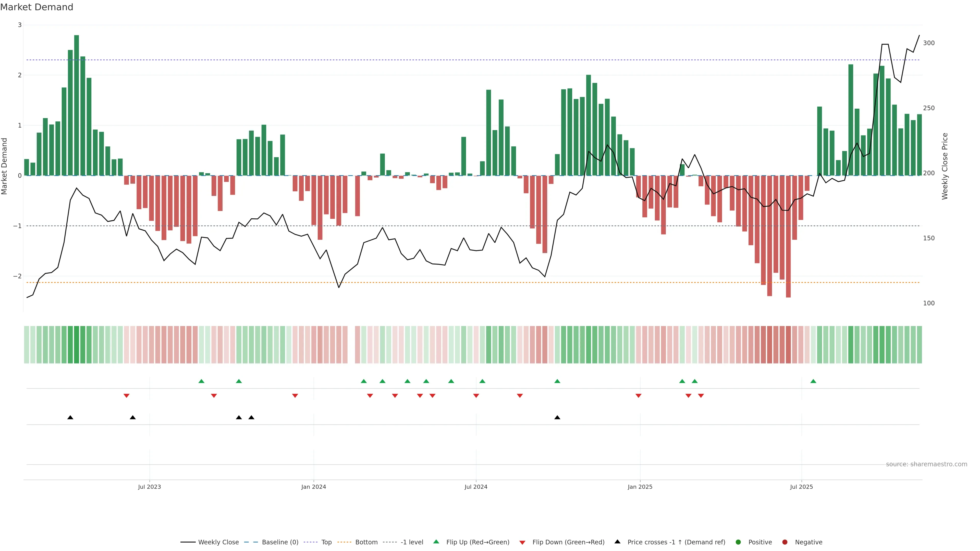Click the Flip Down red triangle legend icon

click(x=522, y=542)
